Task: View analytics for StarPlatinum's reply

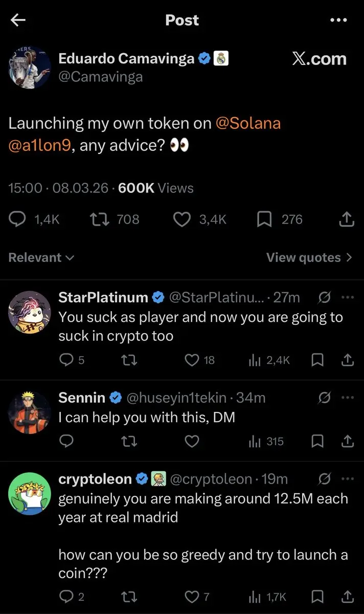Action: [254, 360]
